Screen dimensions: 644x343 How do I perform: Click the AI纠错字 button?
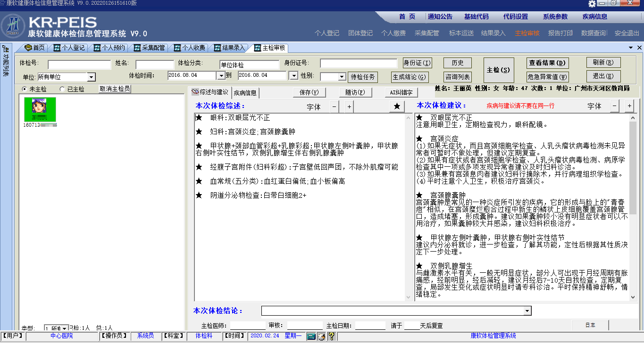pyautogui.click(x=401, y=93)
